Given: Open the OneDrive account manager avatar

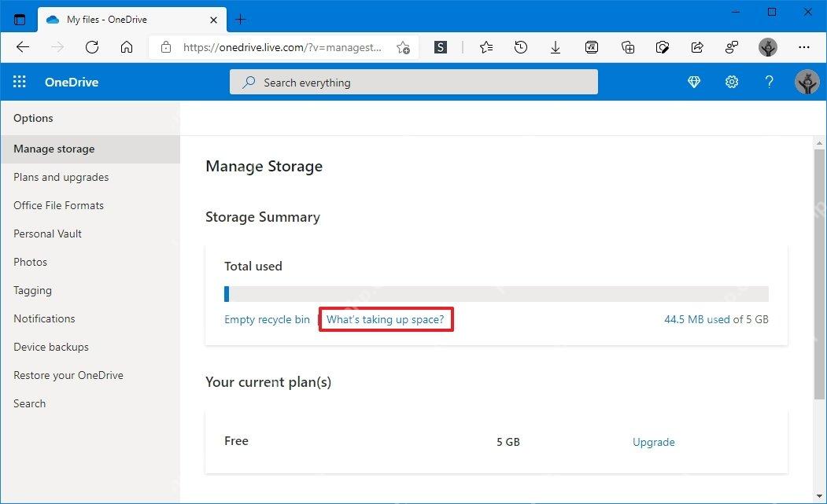Looking at the screenshot, I should pyautogui.click(x=807, y=82).
